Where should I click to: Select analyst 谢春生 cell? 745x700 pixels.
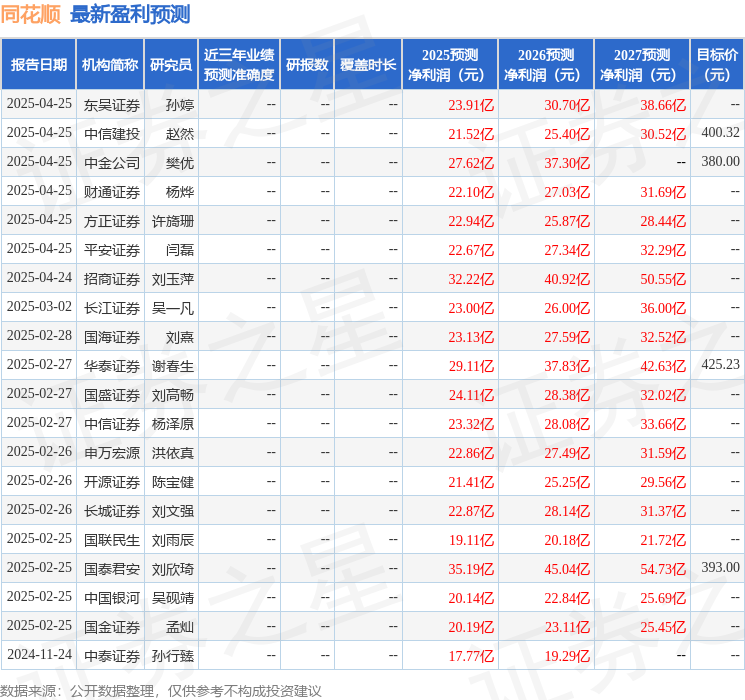[x=172, y=366]
